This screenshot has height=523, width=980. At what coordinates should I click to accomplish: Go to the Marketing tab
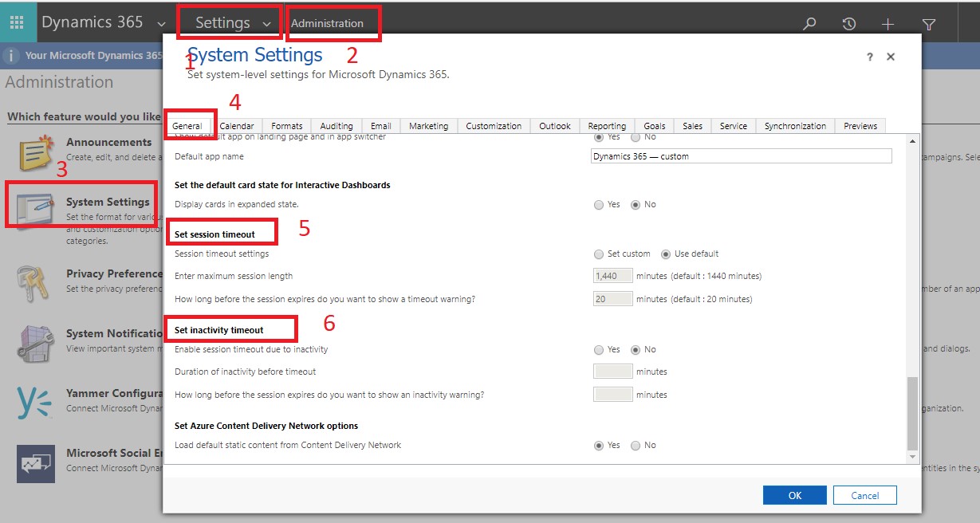click(x=429, y=126)
